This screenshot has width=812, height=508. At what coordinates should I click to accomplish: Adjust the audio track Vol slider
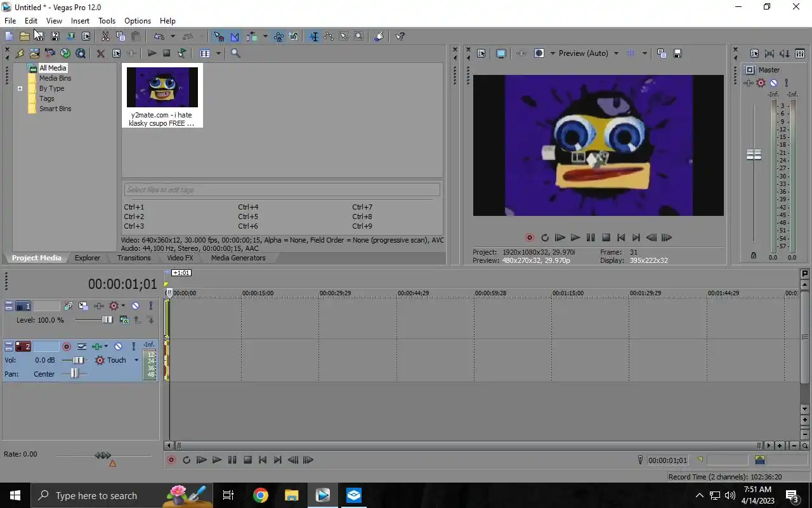pos(79,360)
